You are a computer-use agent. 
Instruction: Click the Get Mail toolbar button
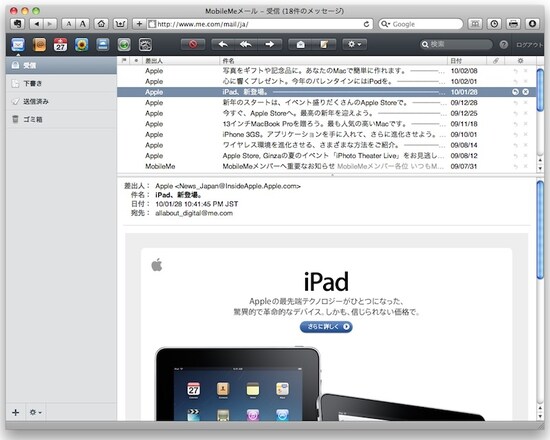[x=300, y=44]
